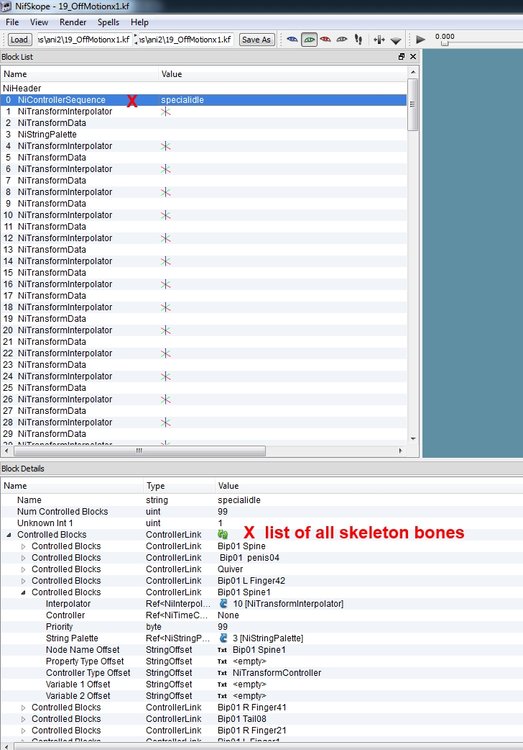Open the File menu
This screenshot has height=750, width=523.
[12, 22]
